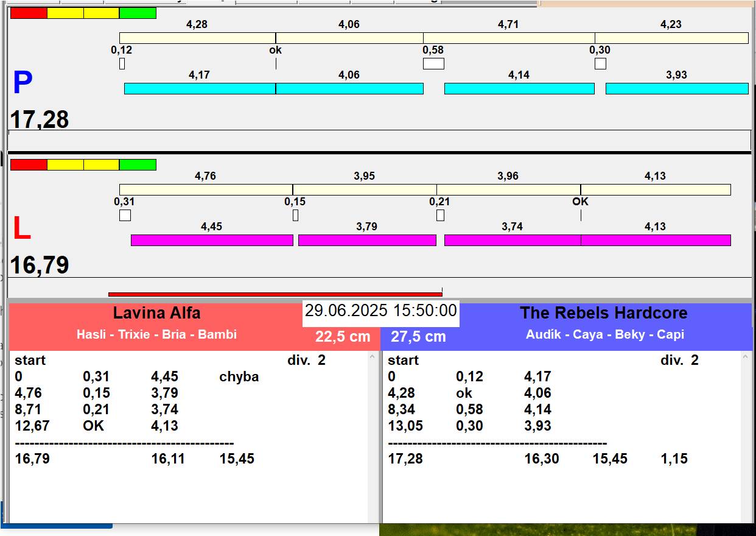Click the red light in lane P
Viewport: 756px width, 536px height.
coord(29,13)
